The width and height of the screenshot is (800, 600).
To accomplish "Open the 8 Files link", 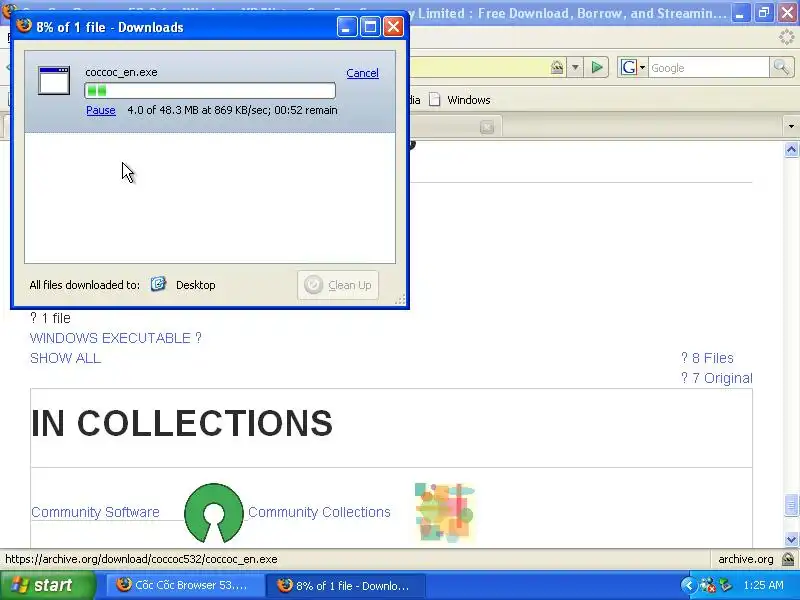I will point(707,358).
